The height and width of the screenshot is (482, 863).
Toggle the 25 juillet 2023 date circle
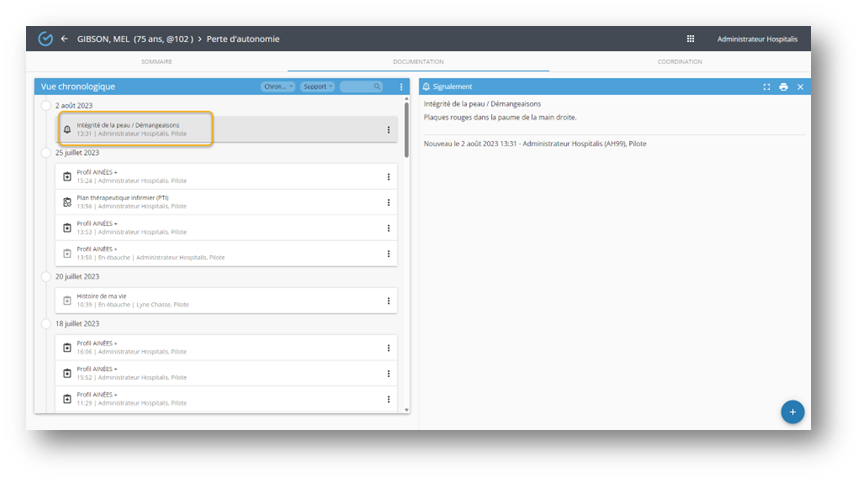[x=46, y=153]
